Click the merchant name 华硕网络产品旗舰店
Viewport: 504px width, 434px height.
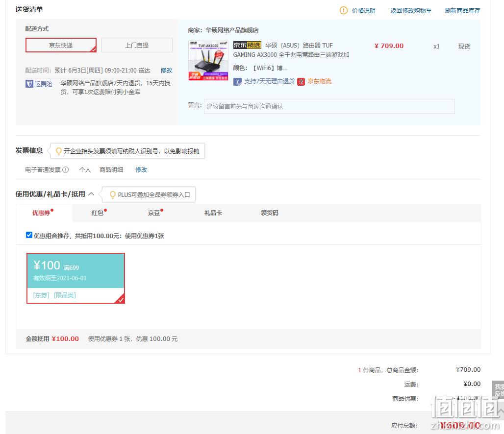(232, 30)
